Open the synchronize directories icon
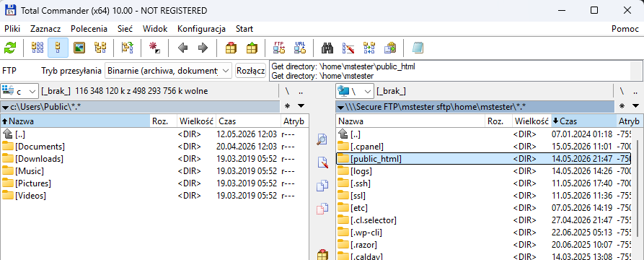 coord(369,48)
